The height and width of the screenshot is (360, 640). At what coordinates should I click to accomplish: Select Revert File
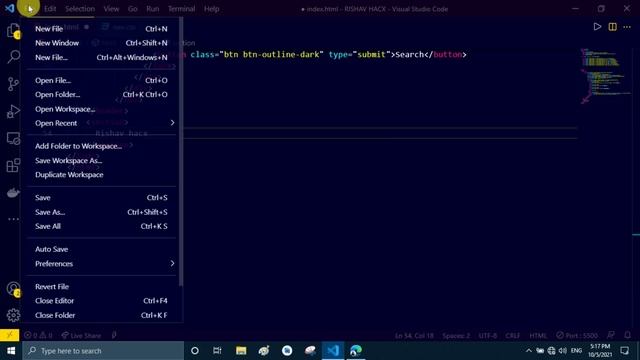click(x=101, y=287)
